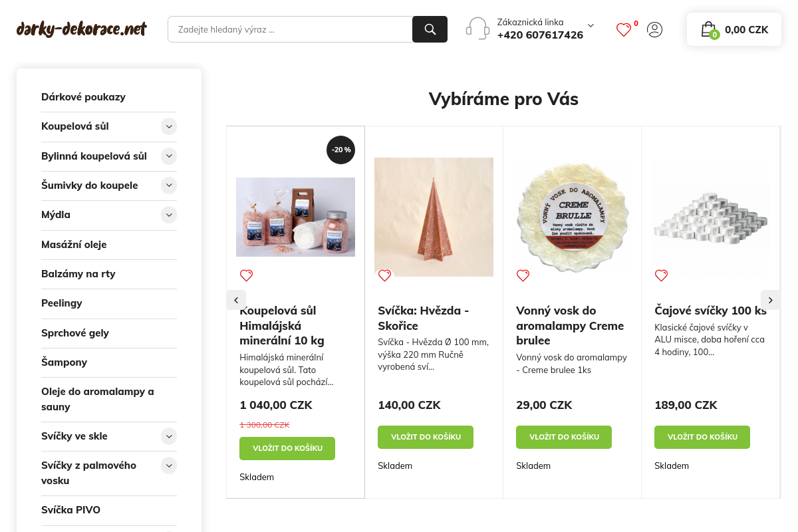
Task: Open the Svíčka Hvězda product thumbnail
Action: point(434,217)
